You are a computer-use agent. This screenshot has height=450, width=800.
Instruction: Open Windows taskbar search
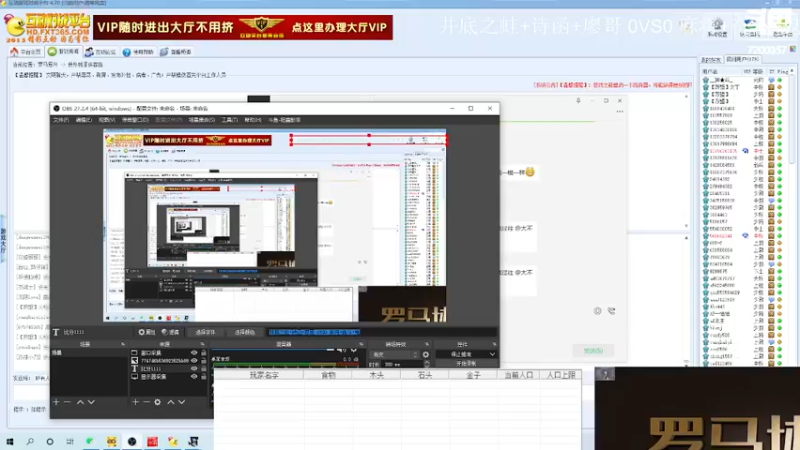pos(30,441)
